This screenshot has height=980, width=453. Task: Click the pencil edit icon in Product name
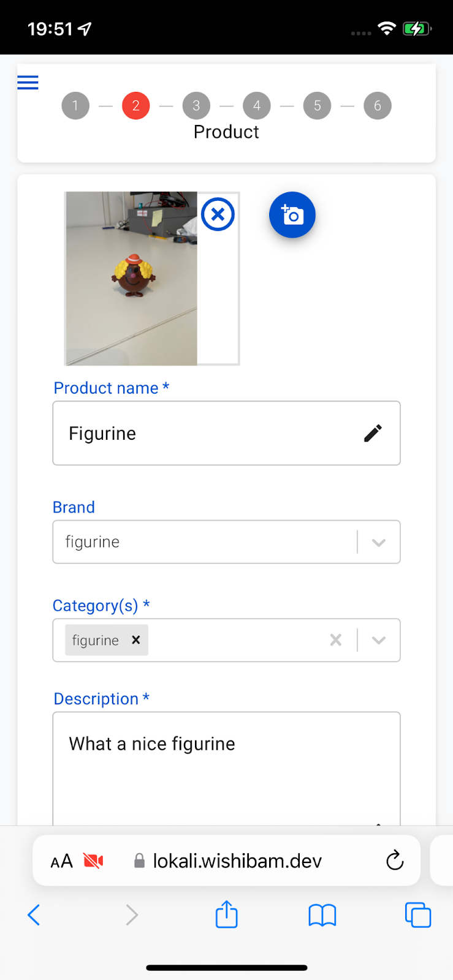373,433
